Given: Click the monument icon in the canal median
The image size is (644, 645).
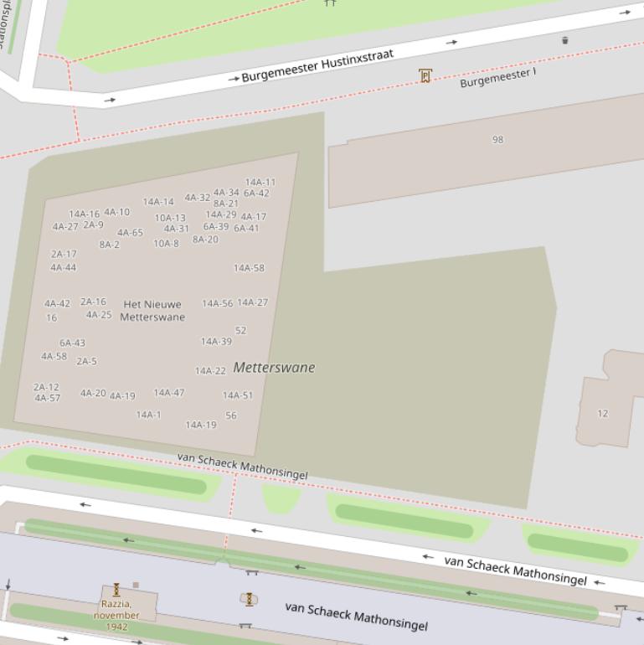Looking at the screenshot, I should pyautogui.click(x=248, y=599).
